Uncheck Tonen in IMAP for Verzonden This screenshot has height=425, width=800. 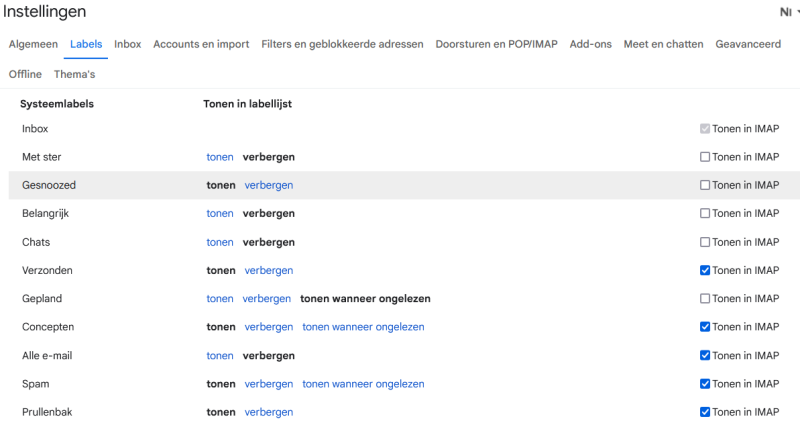[x=705, y=270]
